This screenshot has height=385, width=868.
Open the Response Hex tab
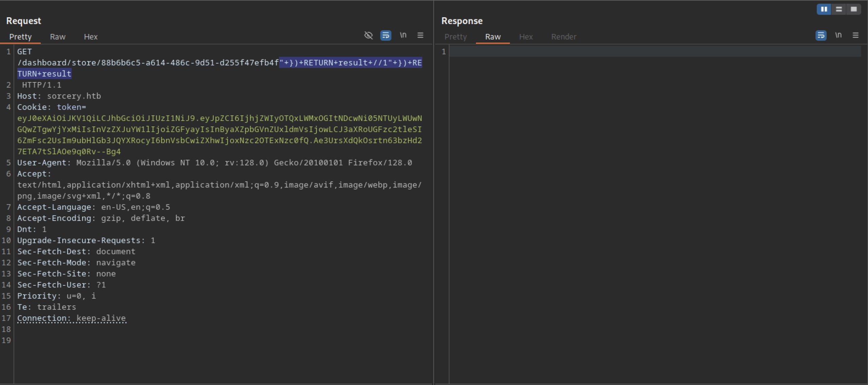(x=526, y=37)
